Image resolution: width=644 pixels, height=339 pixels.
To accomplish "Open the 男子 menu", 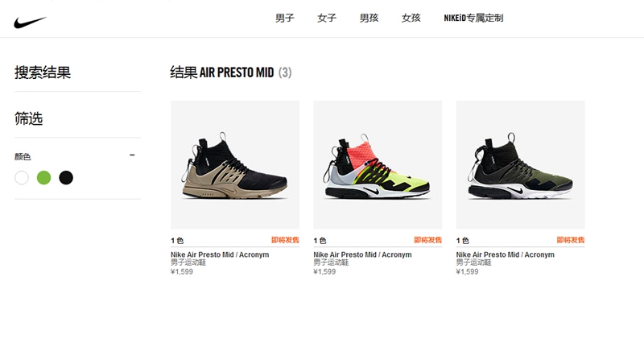I will pyautogui.click(x=285, y=18).
